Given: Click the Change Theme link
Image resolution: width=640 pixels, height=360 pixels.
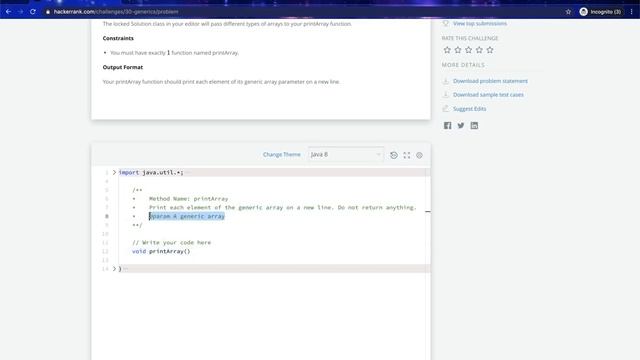Looking at the screenshot, I should coord(282,155).
